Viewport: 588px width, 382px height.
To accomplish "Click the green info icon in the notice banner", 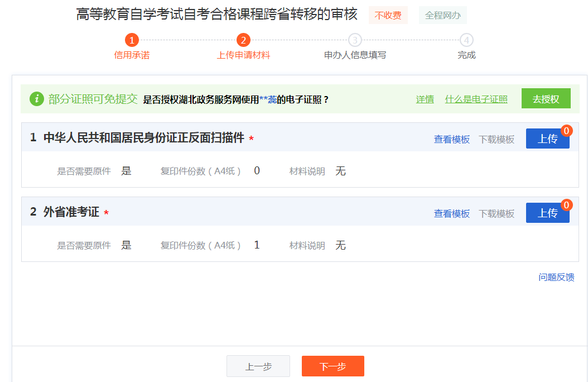I will (x=37, y=98).
